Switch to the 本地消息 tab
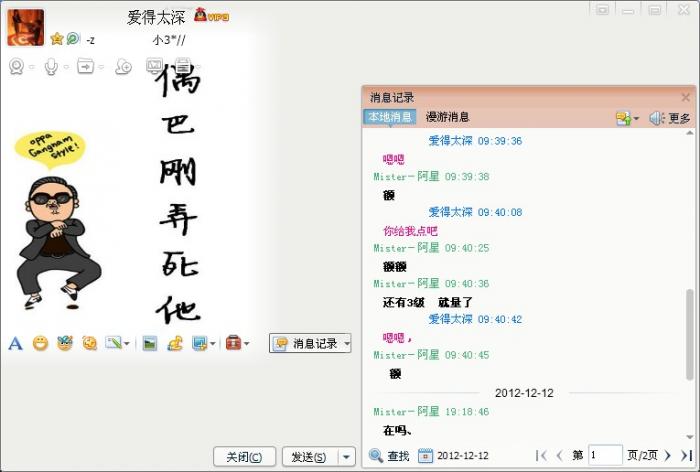 [x=390, y=117]
